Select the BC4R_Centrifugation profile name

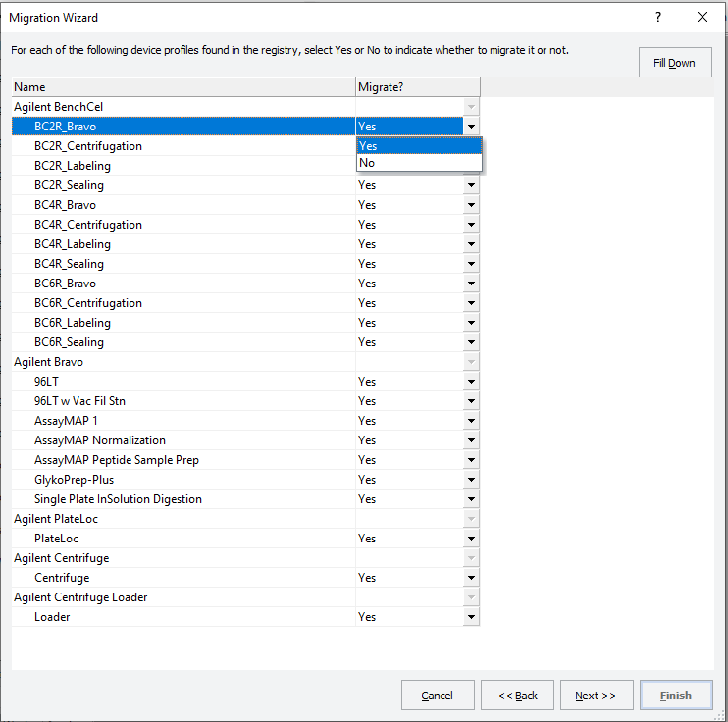pyautogui.click(x=88, y=225)
